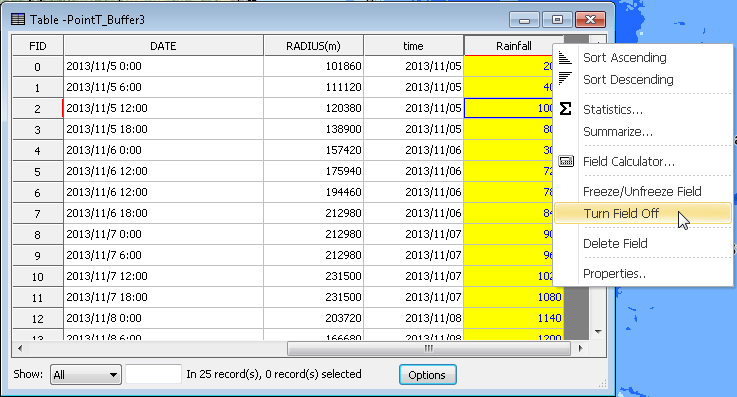The height and width of the screenshot is (397, 737).
Task: Click the vertical scrollbar down arrow
Action: pyautogui.click(x=598, y=332)
